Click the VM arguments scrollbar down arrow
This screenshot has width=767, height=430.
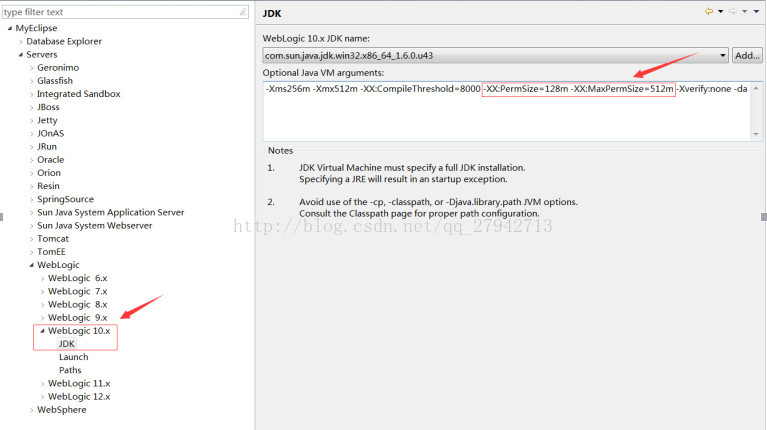756,134
